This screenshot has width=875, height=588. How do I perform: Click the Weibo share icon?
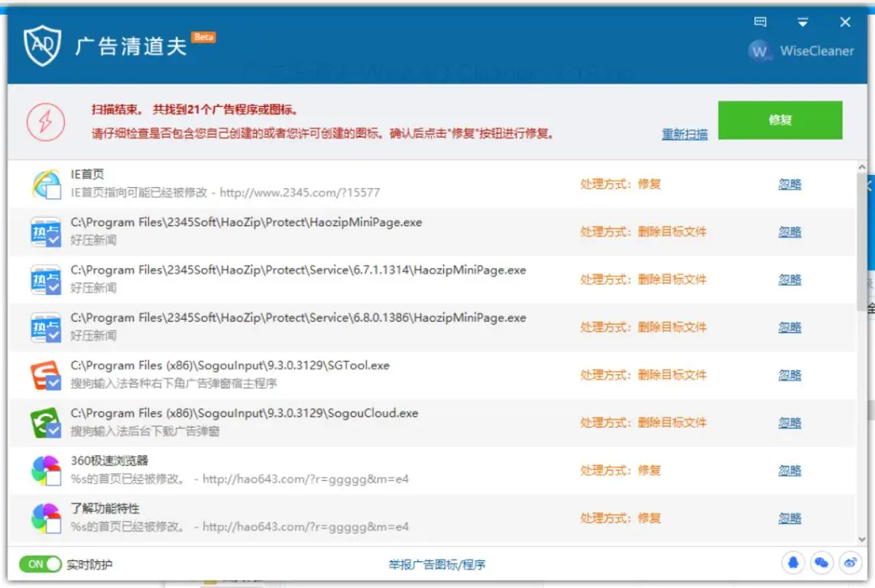coord(850,563)
